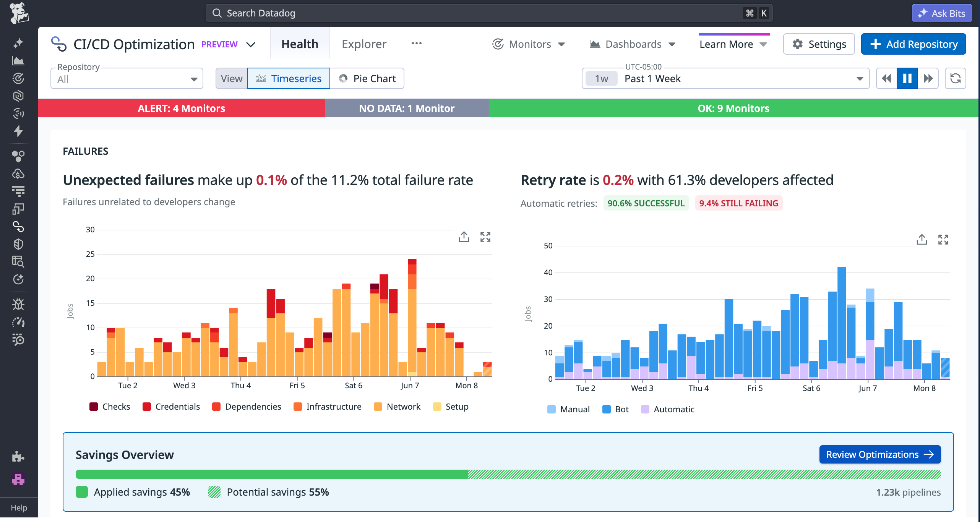Open the Monitors target sidebar icon
The height and width of the screenshot is (522, 980).
[18, 78]
